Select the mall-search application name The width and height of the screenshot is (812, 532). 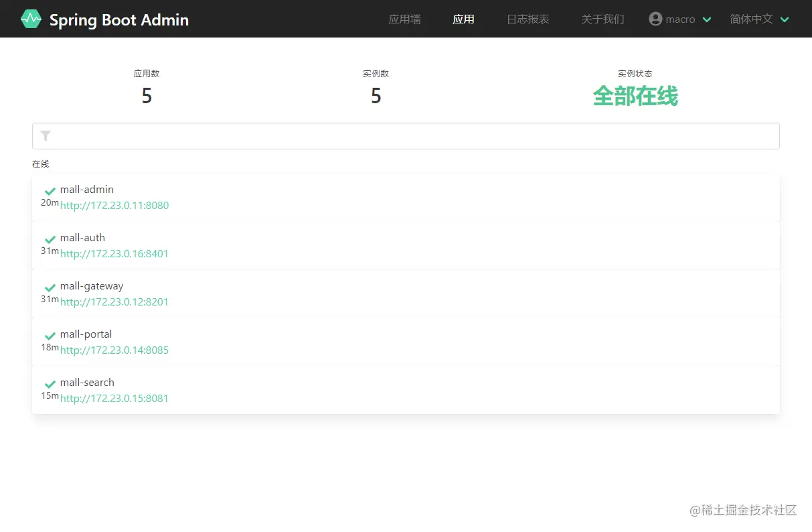(x=87, y=383)
